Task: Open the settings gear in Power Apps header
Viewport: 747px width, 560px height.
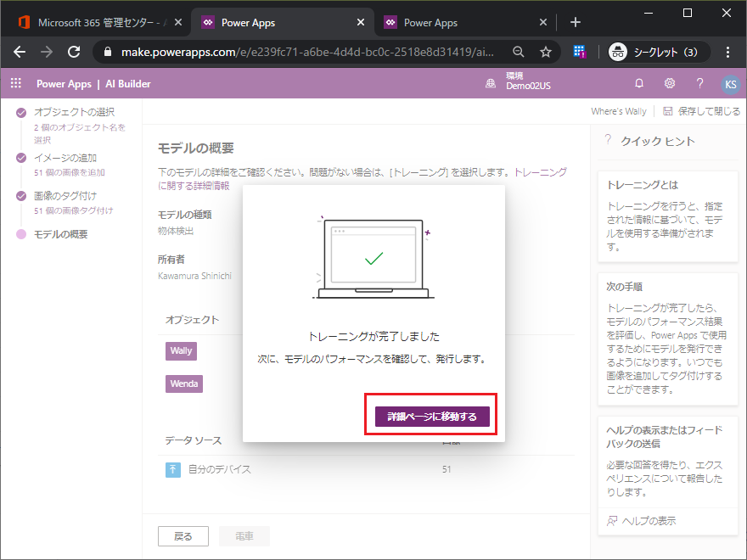Action: tap(670, 83)
